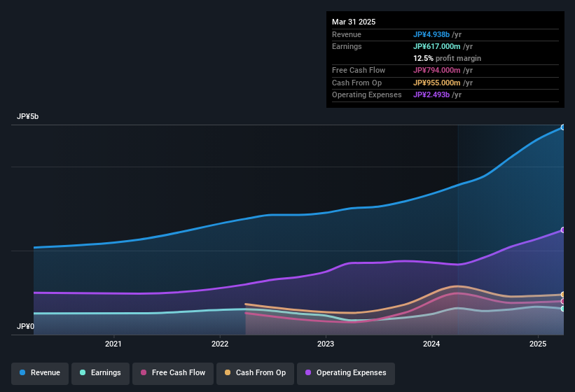This screenshot has height=392, width=575.
Task: Click the JP¥955.000m cash from op value
Action: [x=437, y=83]
